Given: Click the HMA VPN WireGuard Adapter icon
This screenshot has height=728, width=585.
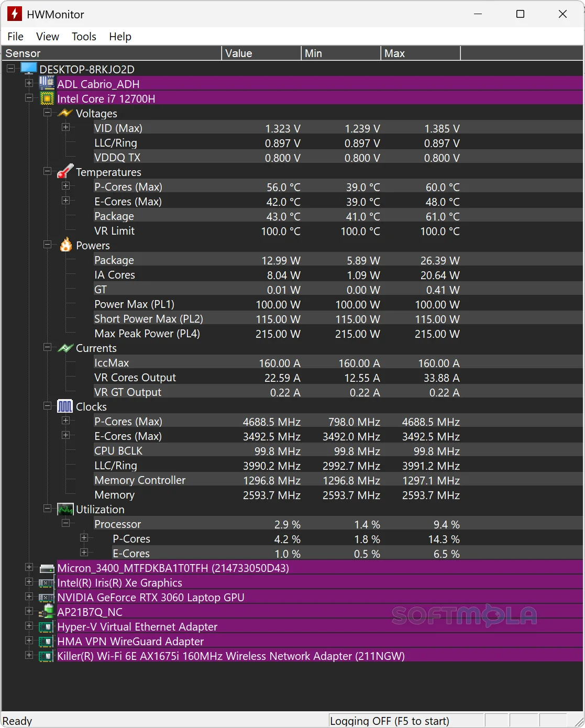Looking at the screenshot, I should (47, 642).
